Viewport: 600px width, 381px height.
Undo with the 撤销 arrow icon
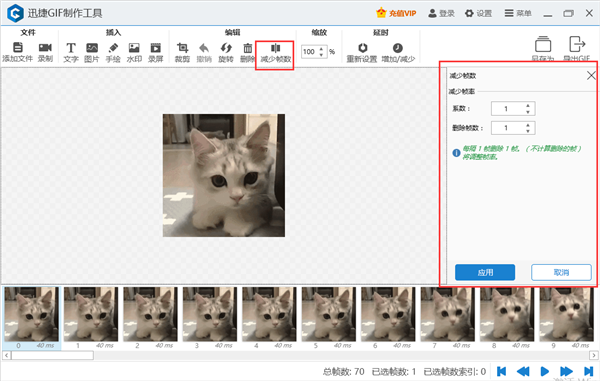tap(204, 48)
